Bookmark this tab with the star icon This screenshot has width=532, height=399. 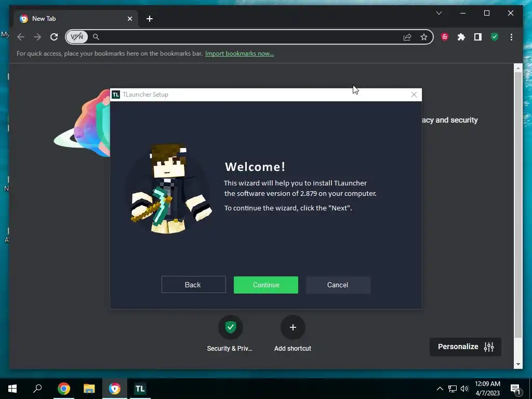coord(424,37)
